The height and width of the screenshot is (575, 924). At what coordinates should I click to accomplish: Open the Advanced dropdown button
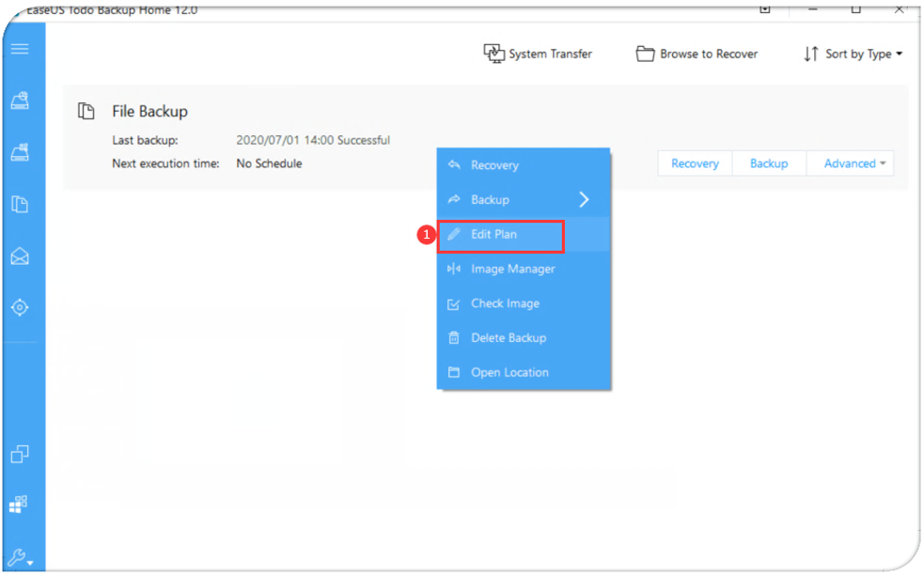pyautogui.click(x=854, y=163)
